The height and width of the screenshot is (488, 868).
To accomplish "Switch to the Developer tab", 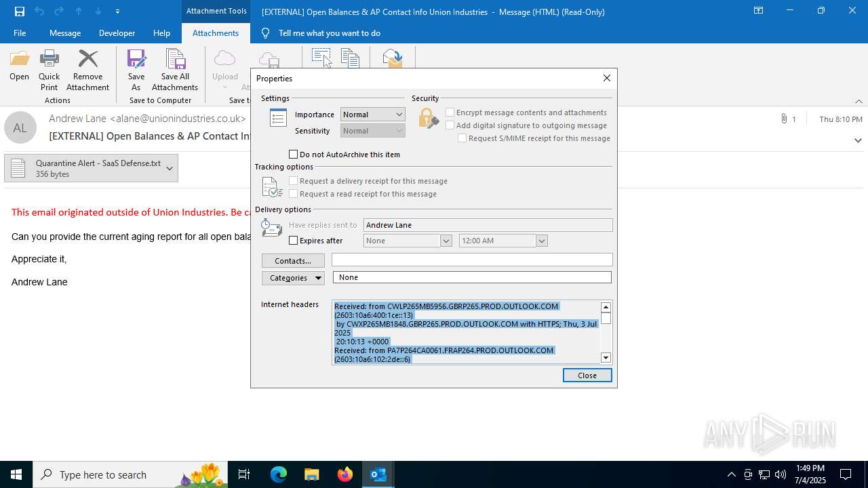I will (x=117, y=33).
